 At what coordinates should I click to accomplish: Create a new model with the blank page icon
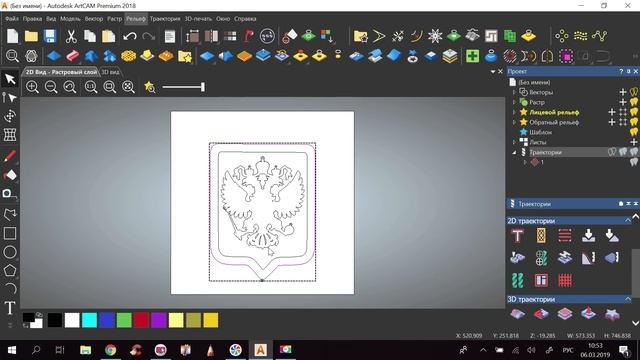pyautogui.click(x=12, y=36)
